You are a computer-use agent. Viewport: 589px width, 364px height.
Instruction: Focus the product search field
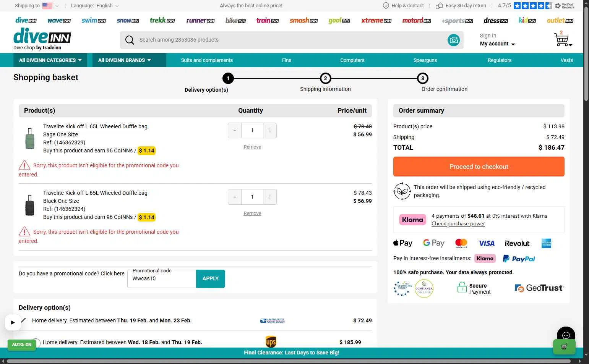point(292,40)
